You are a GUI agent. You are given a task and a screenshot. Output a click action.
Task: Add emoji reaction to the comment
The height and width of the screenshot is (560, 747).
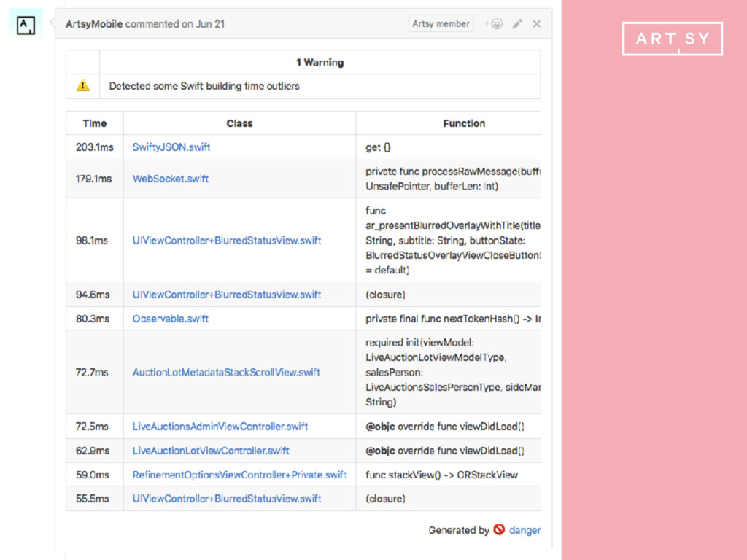point(496,24)
